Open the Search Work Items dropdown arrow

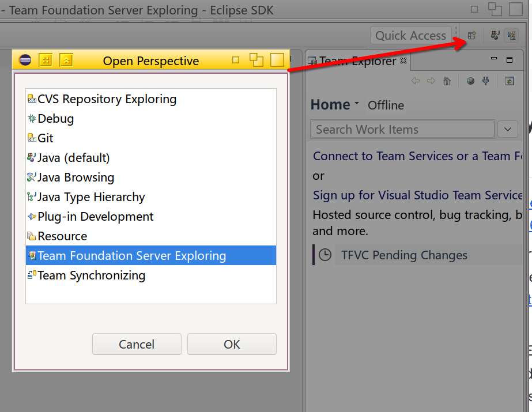tap(507, 129)
